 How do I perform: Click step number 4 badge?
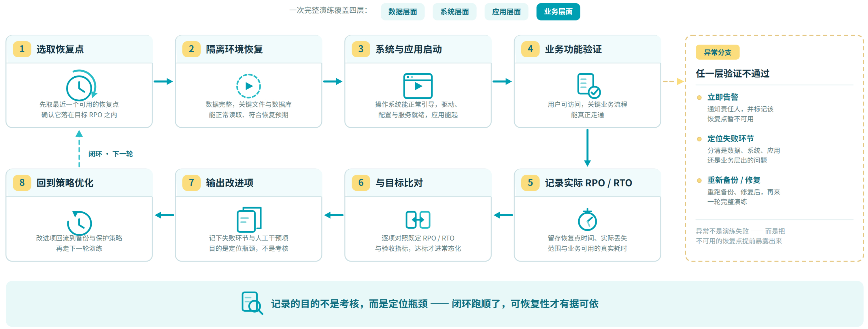pos(530,49)
